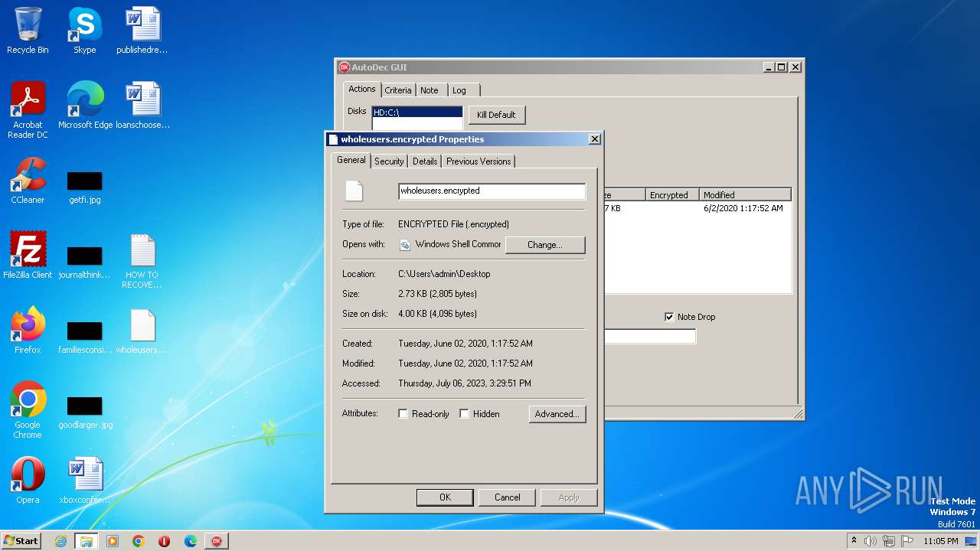Click Encrypted column header in AutoDec
The width and height of the screenshot is (980, 551).
673,195
